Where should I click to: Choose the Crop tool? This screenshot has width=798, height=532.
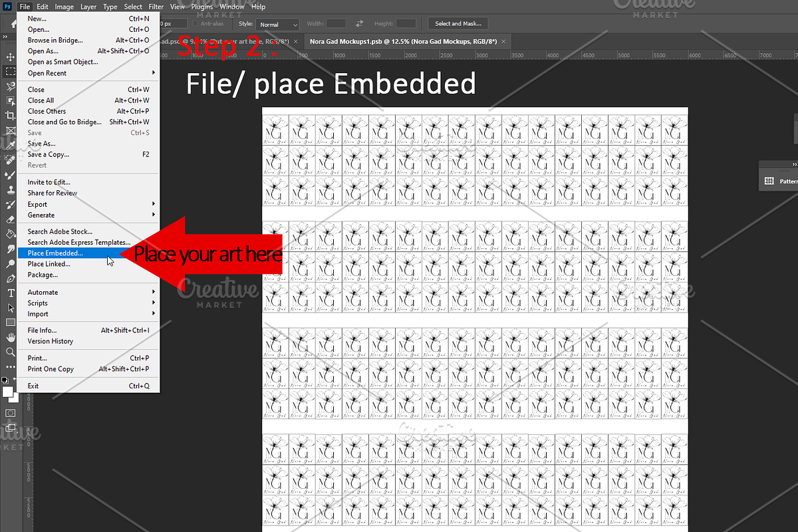10,116
